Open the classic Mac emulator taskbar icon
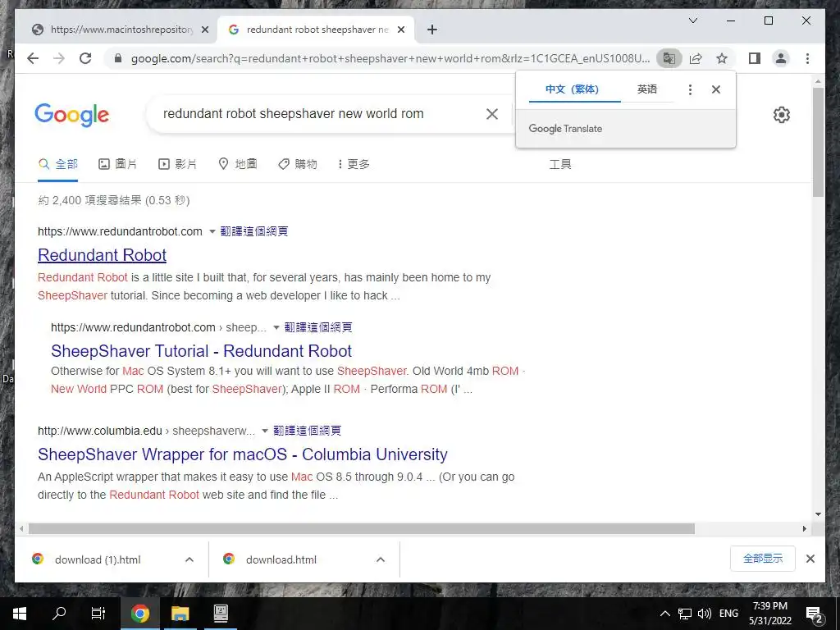 pos(221,614)
